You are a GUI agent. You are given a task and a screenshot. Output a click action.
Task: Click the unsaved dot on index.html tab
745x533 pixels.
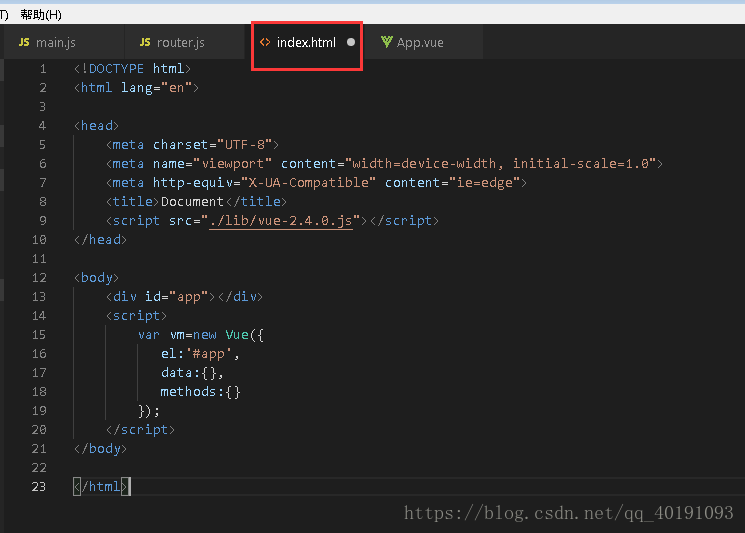click(x=351, y=42)
